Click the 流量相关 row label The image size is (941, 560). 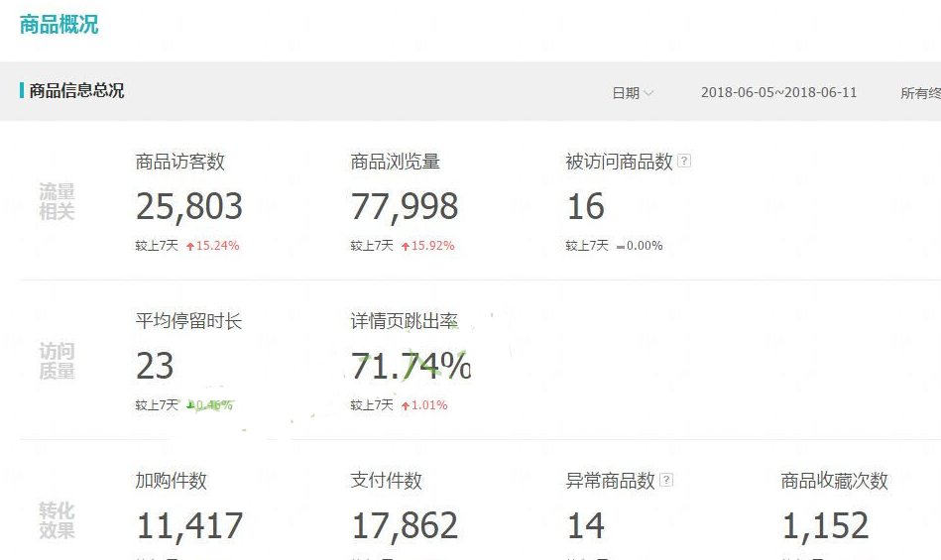click(57, 201)
